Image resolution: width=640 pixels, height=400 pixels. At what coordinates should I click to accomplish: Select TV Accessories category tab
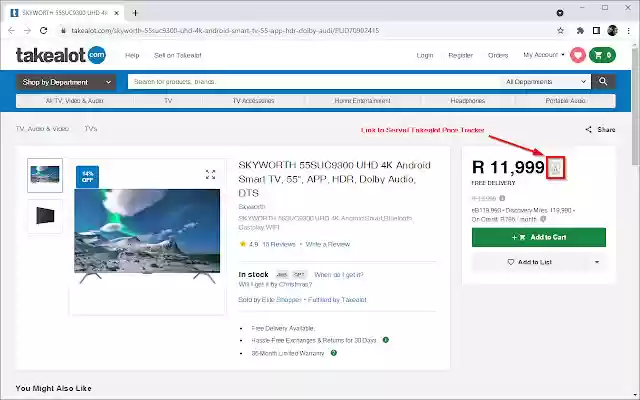(253, 101)
